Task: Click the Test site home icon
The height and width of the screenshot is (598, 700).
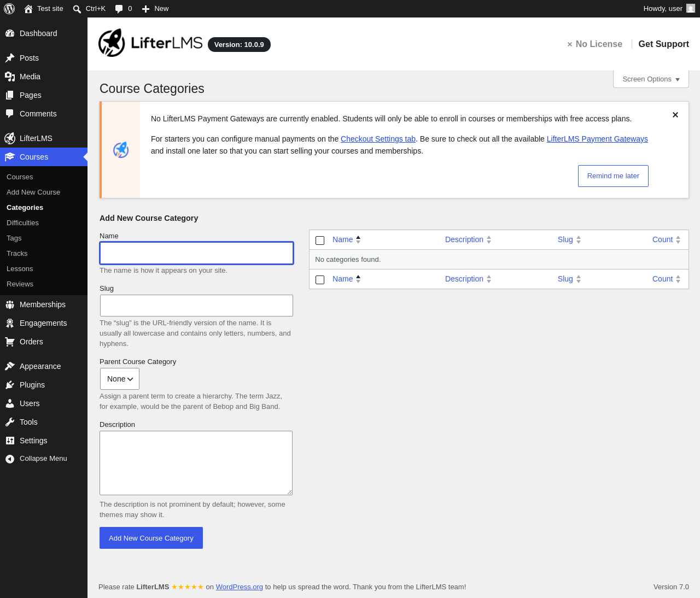Action: [28, 9]
